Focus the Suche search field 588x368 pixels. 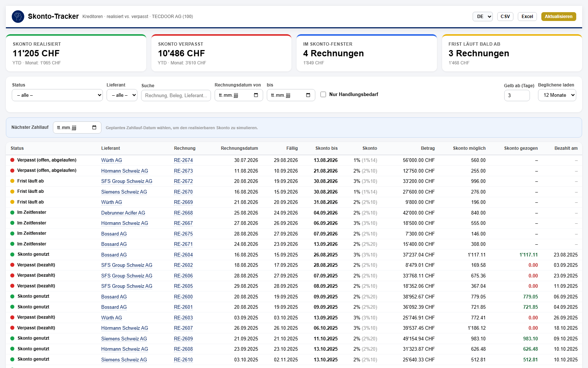click(x=176, y=96)
